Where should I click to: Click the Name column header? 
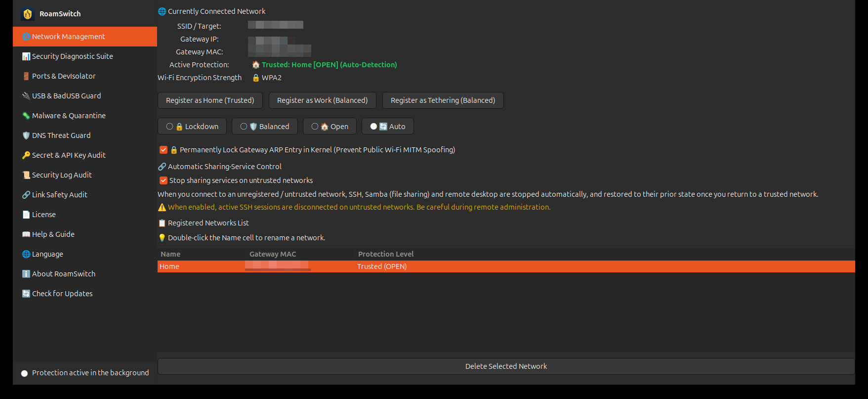(202, 254)
